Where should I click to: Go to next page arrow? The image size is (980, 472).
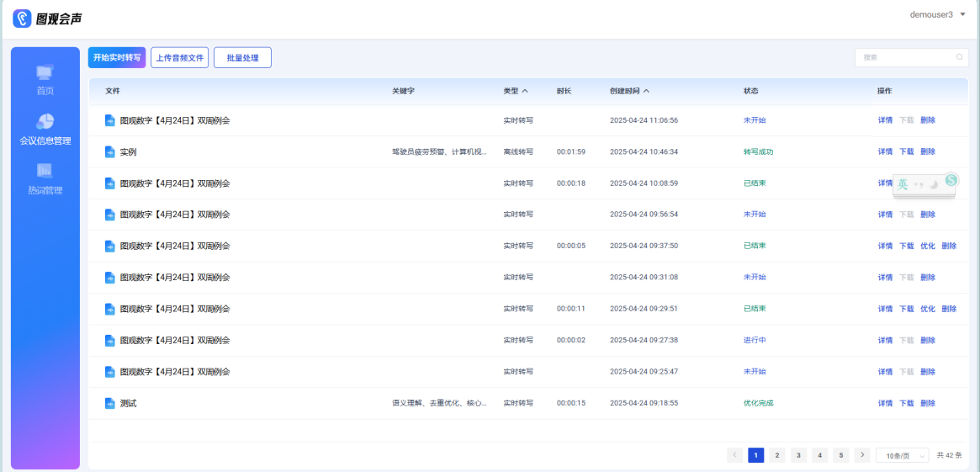click(861, 455)
